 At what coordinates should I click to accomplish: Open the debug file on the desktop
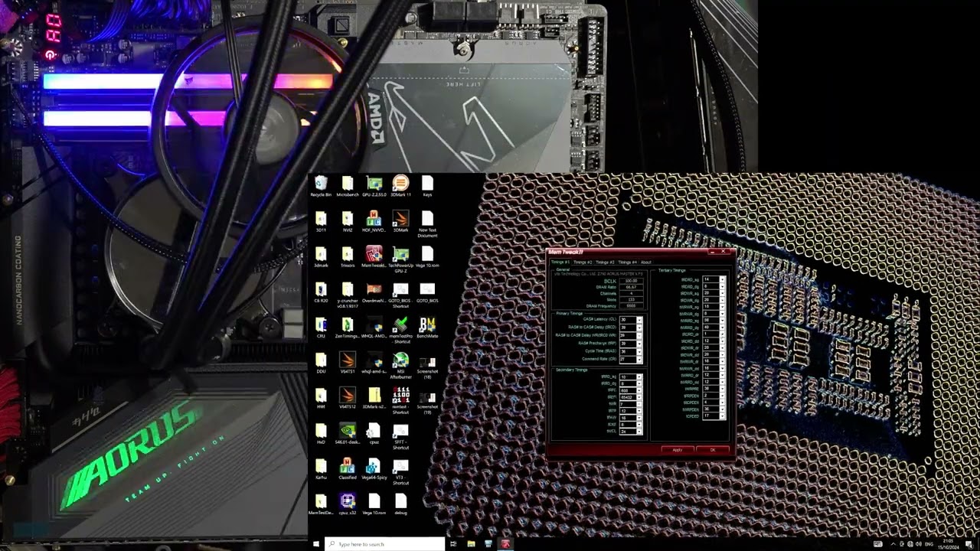click(x=400, y=504)
